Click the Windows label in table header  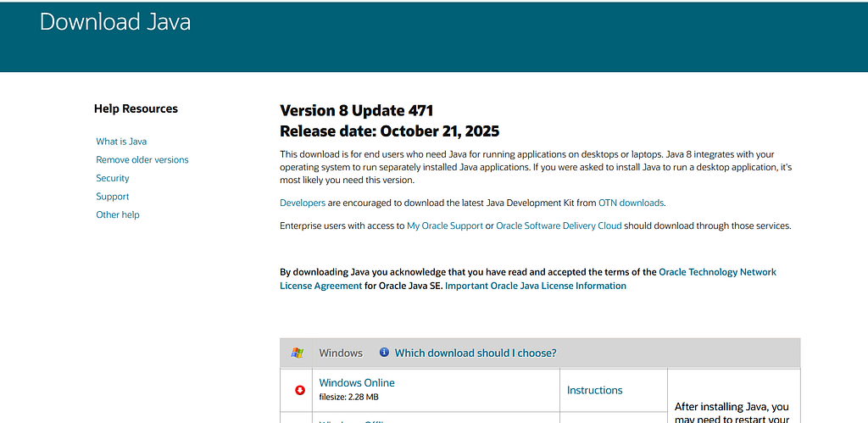tap(341, 353)
